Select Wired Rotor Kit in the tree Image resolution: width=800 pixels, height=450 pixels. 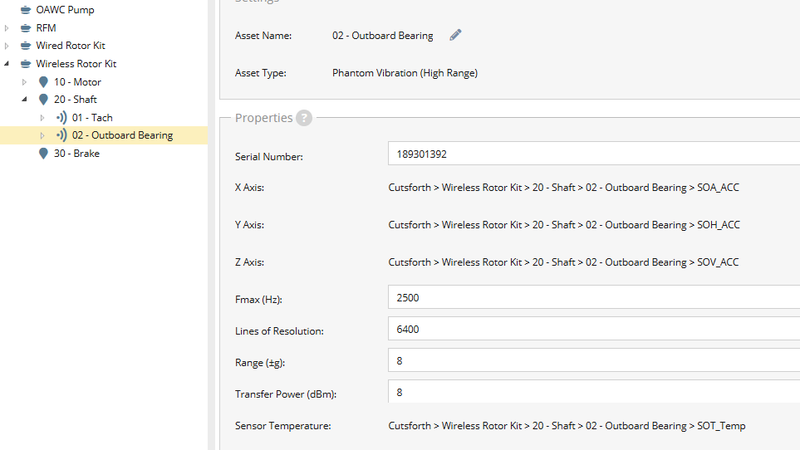coord(70,45)
